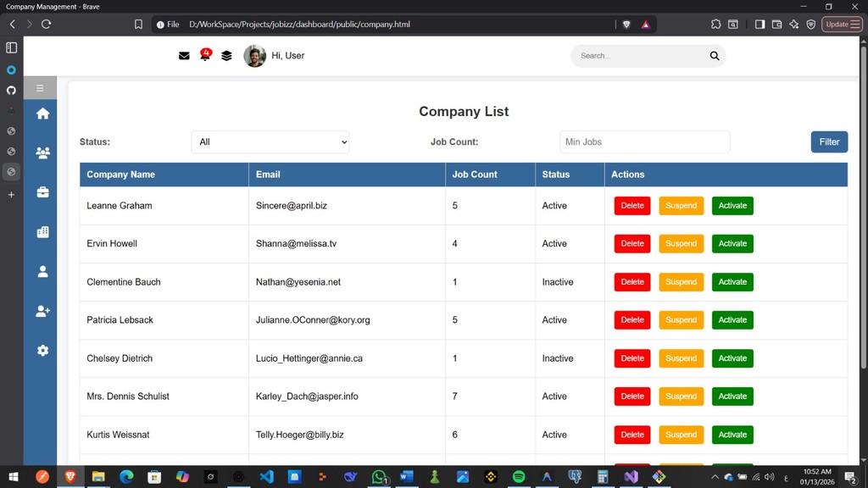Toggle the Brave browser sidebar panel
The width and height of the screenshot is (868, 488).
(759, 25)
